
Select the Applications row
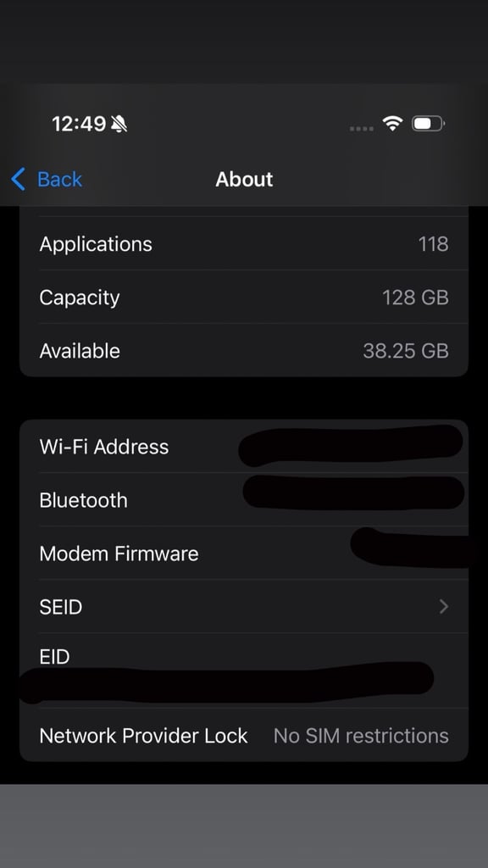pos(244,244)
